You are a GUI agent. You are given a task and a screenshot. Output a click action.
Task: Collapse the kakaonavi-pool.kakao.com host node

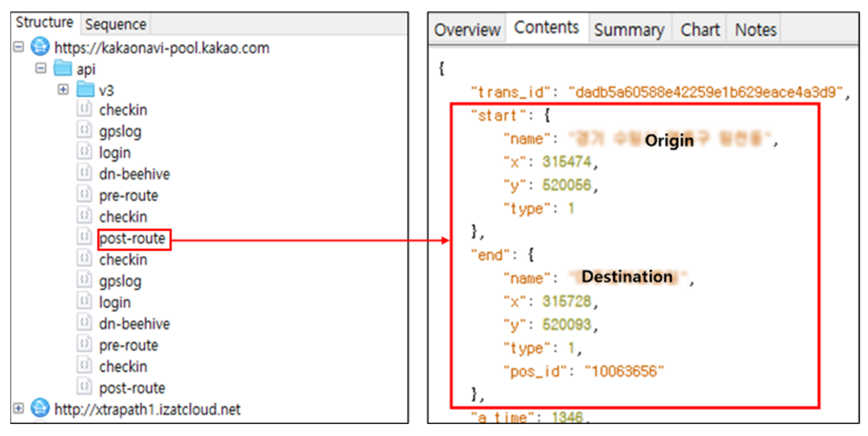pyautogui.click(x=19, y=47)
